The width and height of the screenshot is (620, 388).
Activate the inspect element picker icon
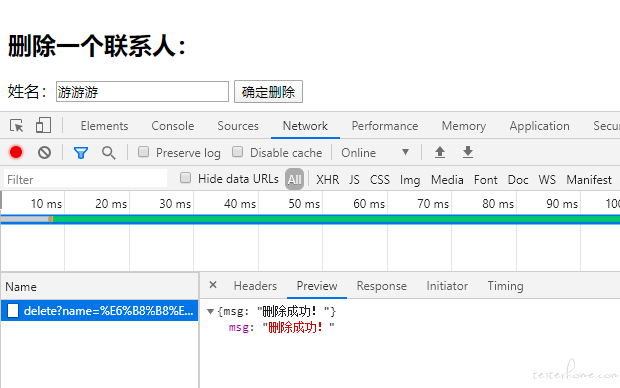point(17,126)
